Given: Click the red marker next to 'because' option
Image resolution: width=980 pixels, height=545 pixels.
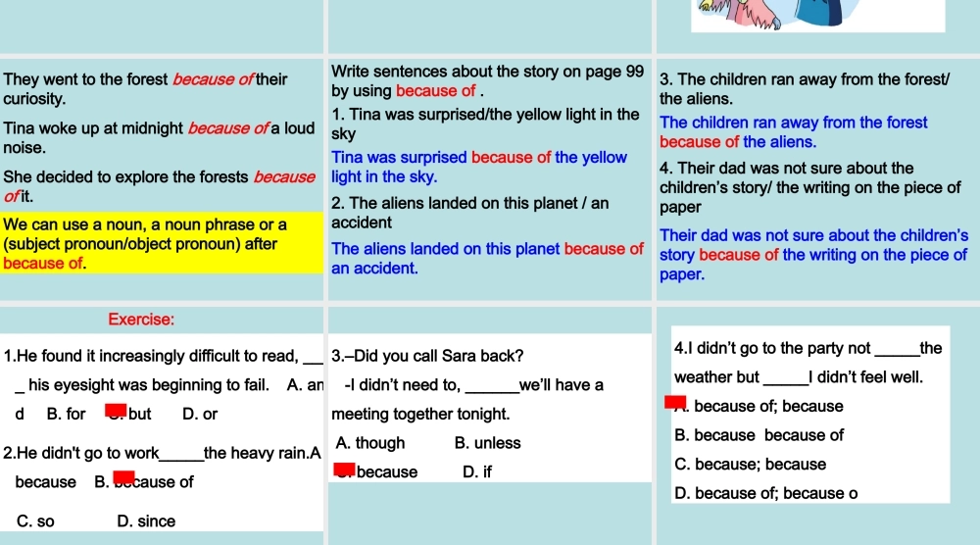Looking at the screenshot, I should coord(343,470).
